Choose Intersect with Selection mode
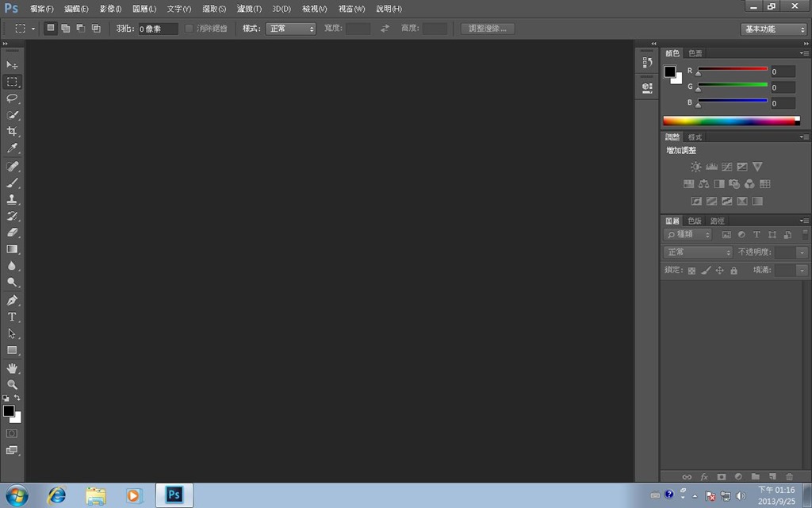This screenshot has height=508, width=812. [96, 28]
